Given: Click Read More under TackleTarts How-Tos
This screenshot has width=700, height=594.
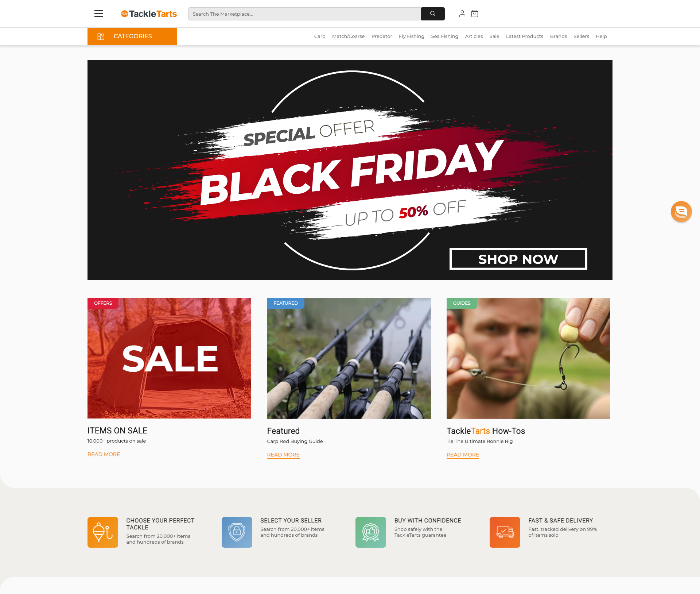Looking at the screenshot, I should [x=463, y=455].
